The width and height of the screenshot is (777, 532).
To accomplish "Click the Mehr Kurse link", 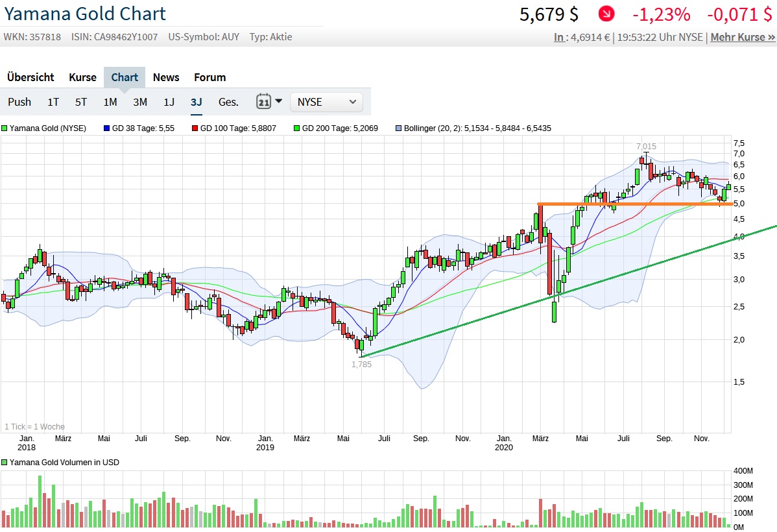I will click(742, 37).
